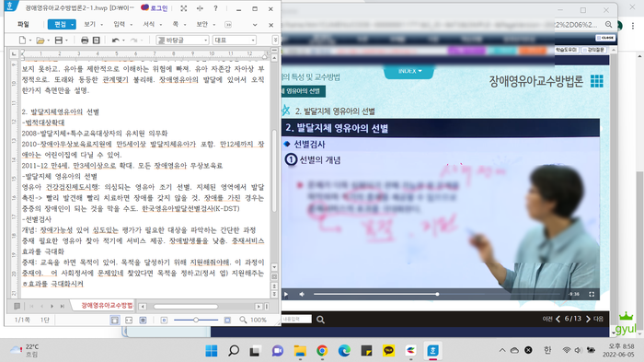Create a new document in Hangul toolbar
644x362 pixels.
[x=23, y=40]
